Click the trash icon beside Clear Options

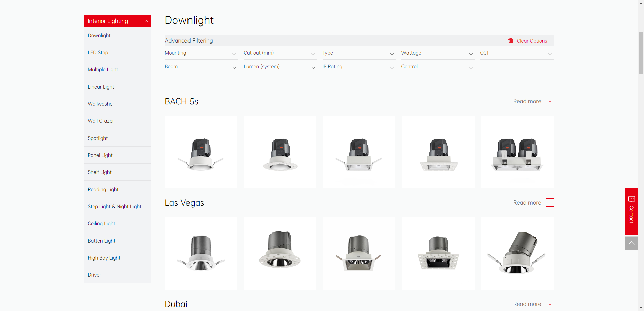coord(511,41)
